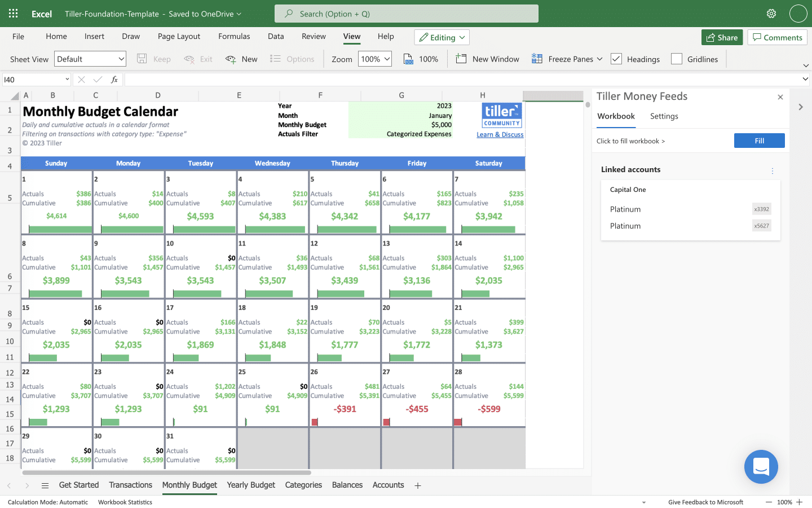Enable the Gridlines checkbox
Viewport: 812px width, 508px height.
[677, 59]
